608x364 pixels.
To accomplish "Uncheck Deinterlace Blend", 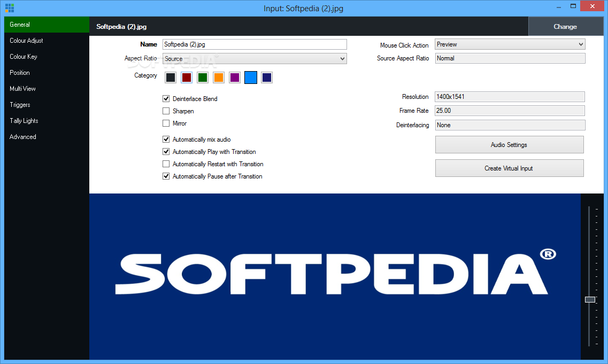I will tap(166, 99).
